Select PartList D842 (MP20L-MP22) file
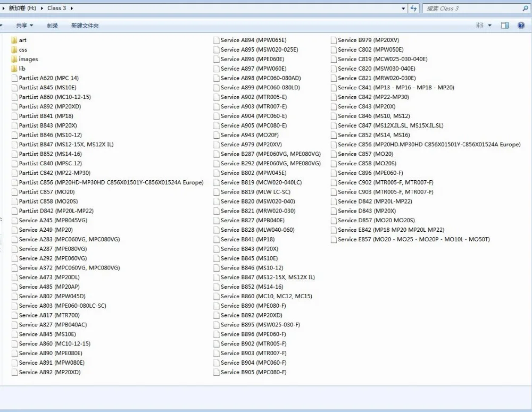 (56, 211)
